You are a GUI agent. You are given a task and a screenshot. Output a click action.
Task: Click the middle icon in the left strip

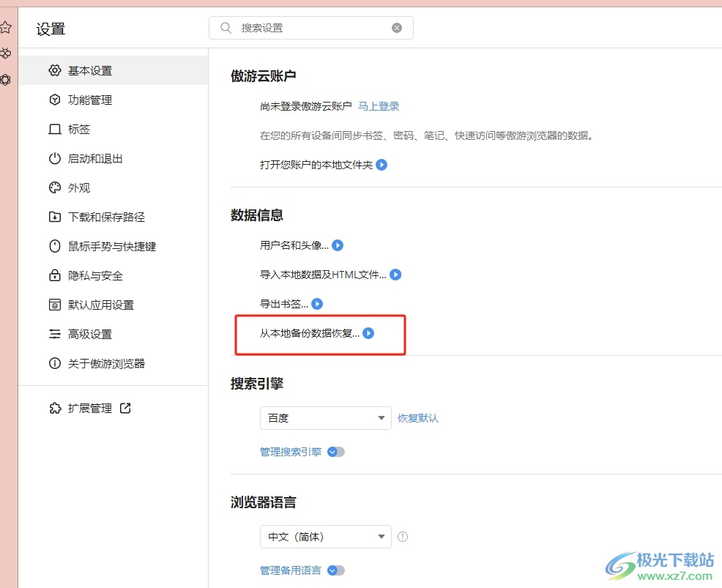coord(6,53)
